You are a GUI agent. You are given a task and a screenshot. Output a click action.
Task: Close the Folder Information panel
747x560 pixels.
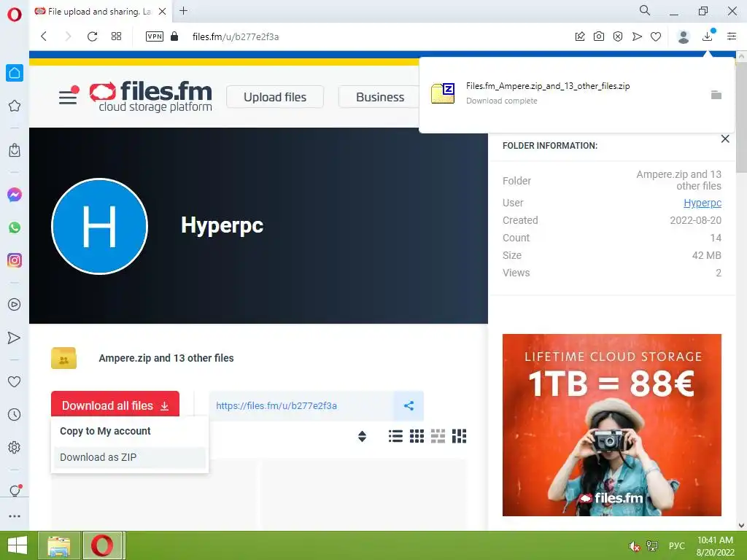pos(725,139)
